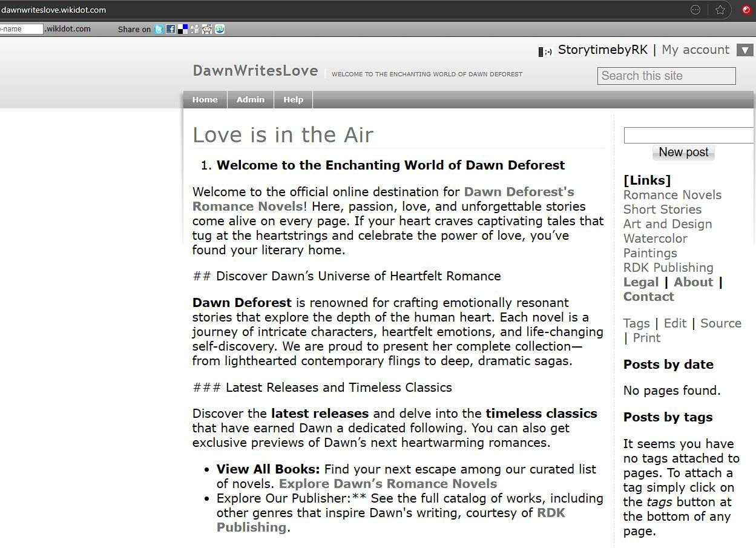The image size is (756, 548).
Task: Click the StorytimebyRK user avatar icon
Action: (545, 51)
